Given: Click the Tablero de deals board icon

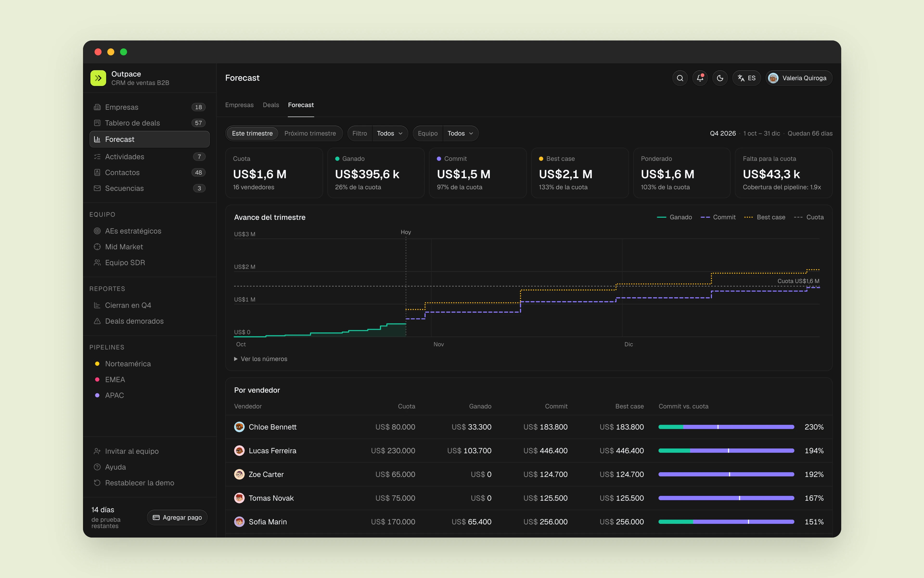Looking at the screenshot, I should (x=97, y=123).
